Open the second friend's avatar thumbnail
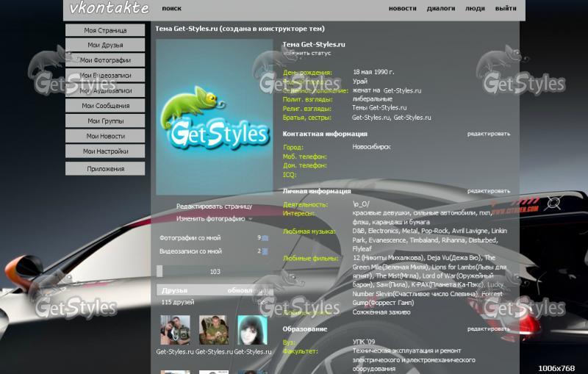The image size is (588, 374). pos(213,330)
